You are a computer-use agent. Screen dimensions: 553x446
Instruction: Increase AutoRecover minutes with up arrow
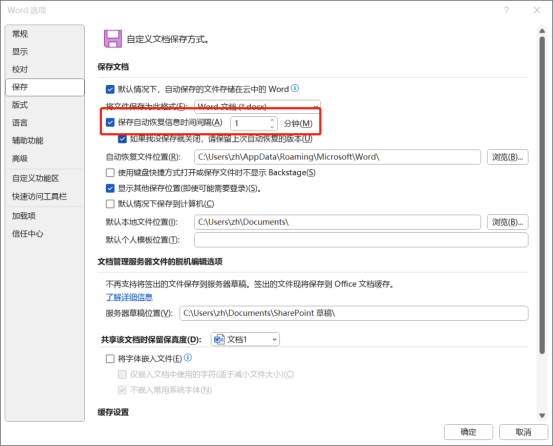[x=272, y=120]
